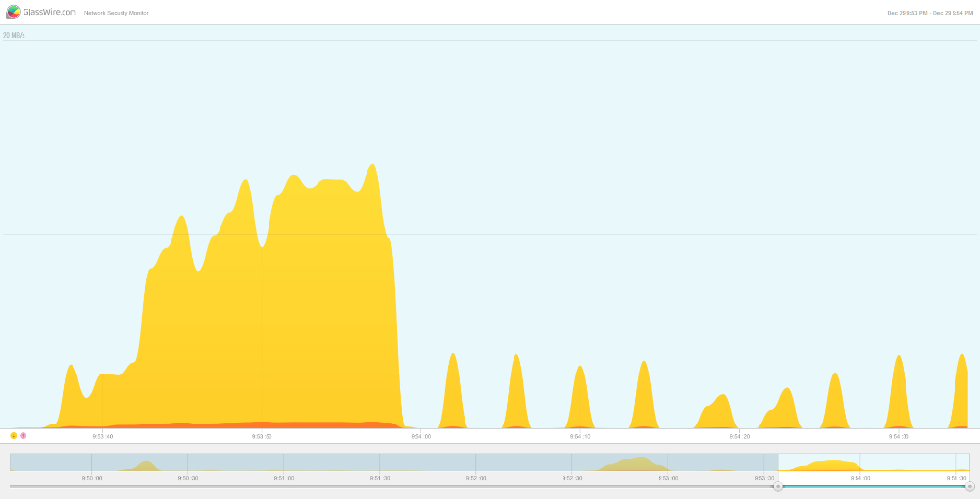Click the 9:53:30 overview timeline label
Screen dimensions: 980x499
(763, 478)
